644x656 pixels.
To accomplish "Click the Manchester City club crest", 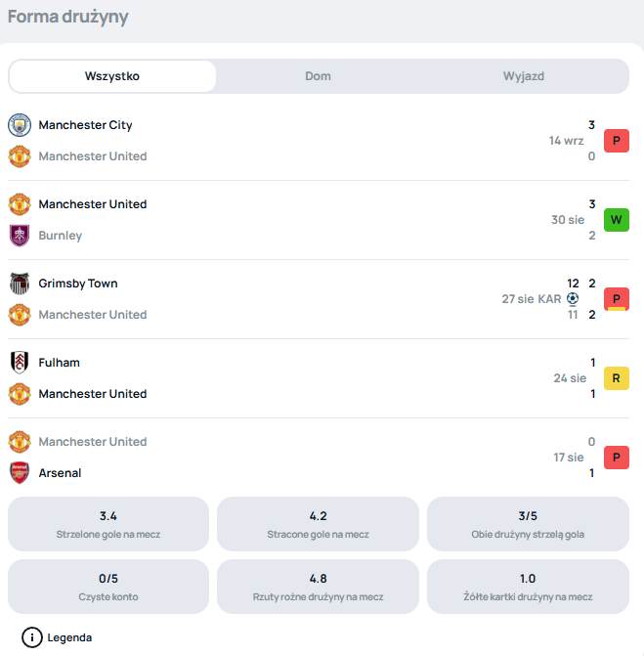I will [x=20, y=125].
